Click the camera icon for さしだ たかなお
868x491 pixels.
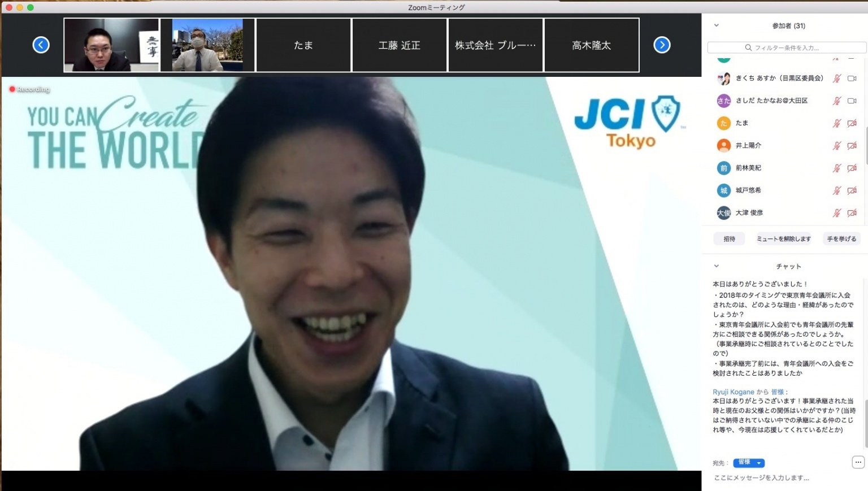(852, 101)
